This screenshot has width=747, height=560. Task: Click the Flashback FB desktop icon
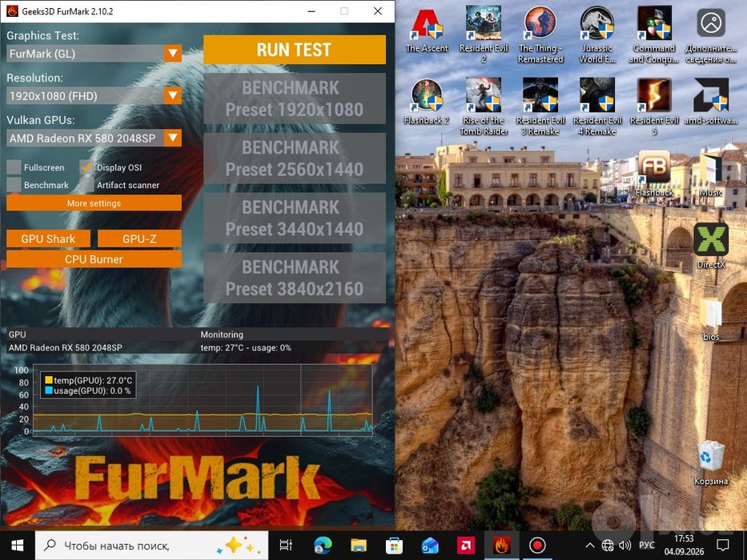[x=654, y=174]
